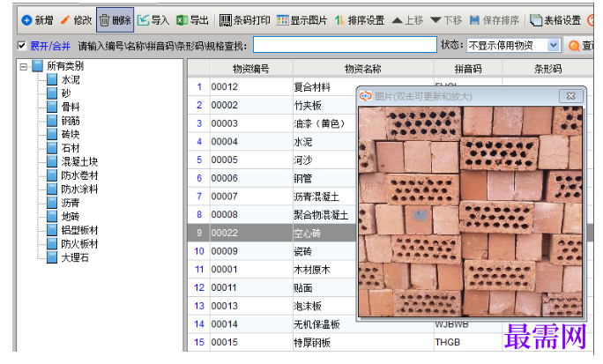Select 地砖 category in tree
603x364 pixels.
point(71,217)
